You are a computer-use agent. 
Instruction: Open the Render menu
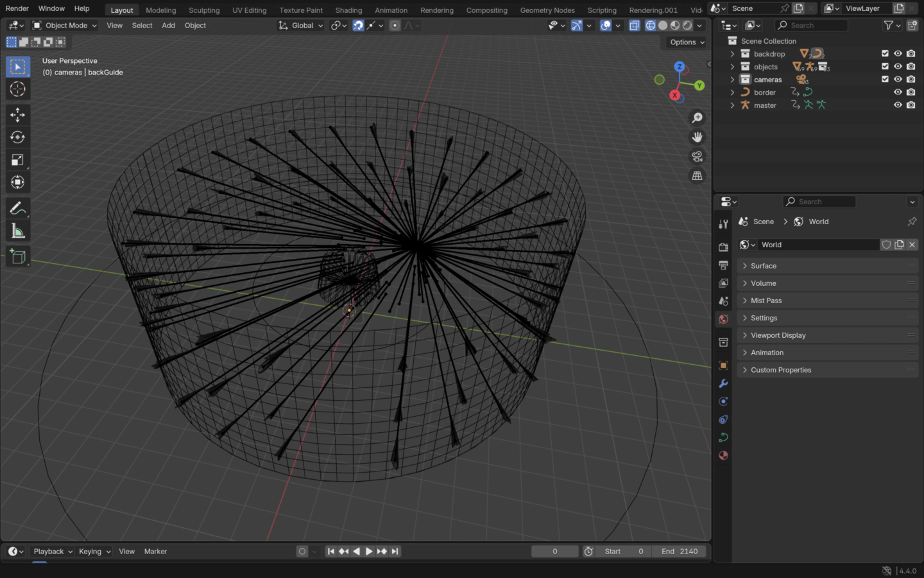(17, 8)
